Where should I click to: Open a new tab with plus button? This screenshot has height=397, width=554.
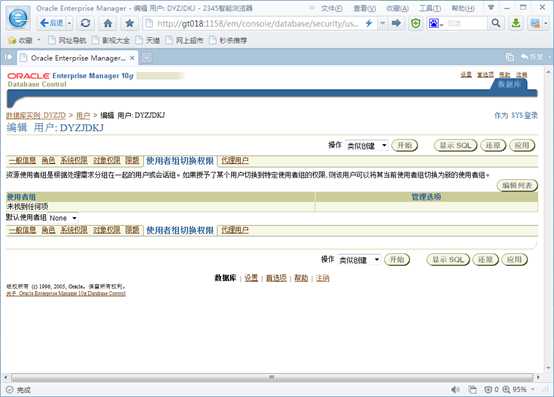tap(147, 58)
